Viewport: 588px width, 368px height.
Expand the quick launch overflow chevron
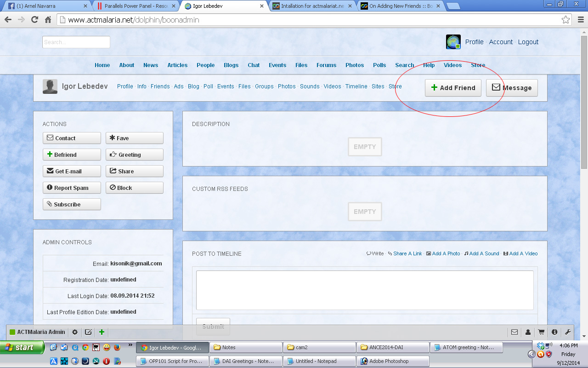click(130, 345)
